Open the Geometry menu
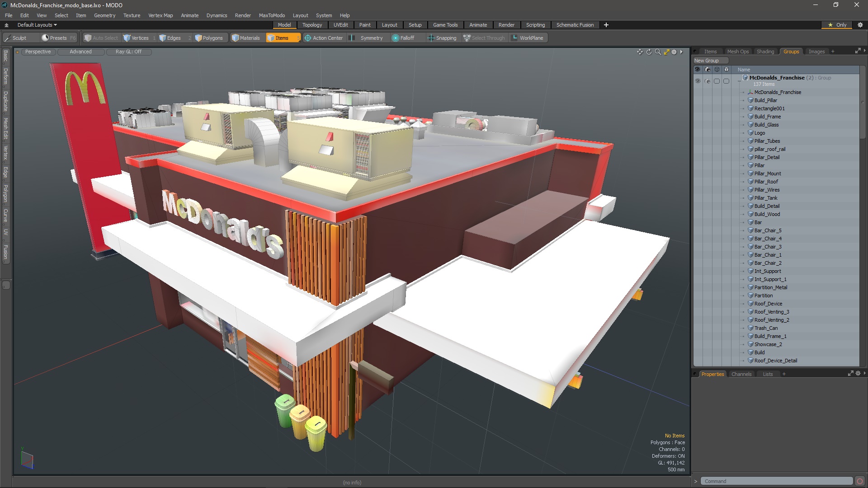Screen dimensions: 868x488 click(104, 15)
